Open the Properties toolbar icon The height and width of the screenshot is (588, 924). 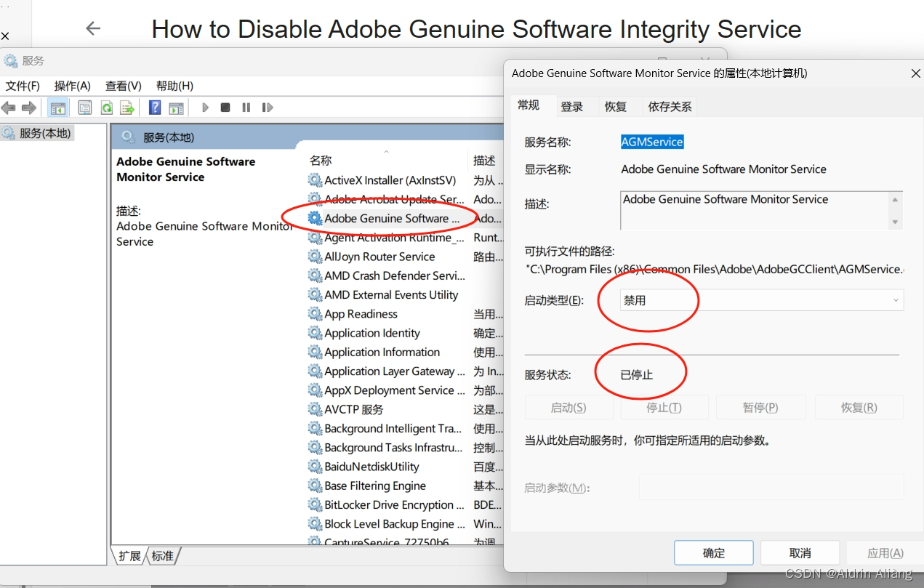click(85, 108)
